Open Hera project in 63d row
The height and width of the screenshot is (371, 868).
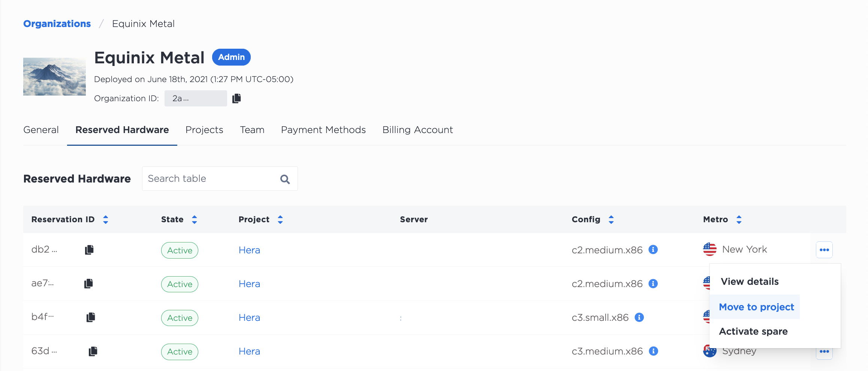click(249, 351)
